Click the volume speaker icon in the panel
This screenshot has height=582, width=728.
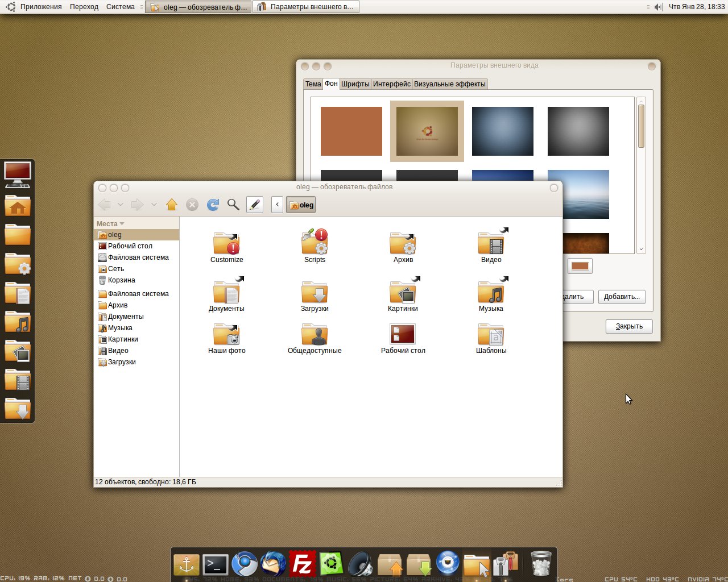tap(658, 7)
